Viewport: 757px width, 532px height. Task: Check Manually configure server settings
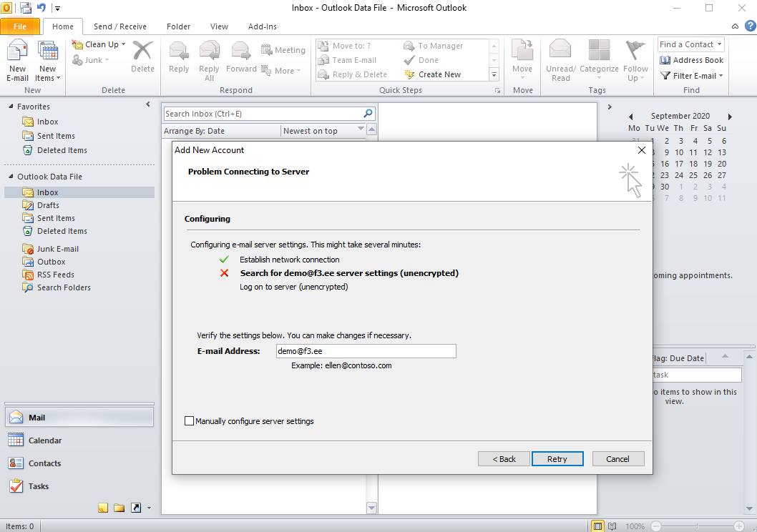click(x=189, y=421)
